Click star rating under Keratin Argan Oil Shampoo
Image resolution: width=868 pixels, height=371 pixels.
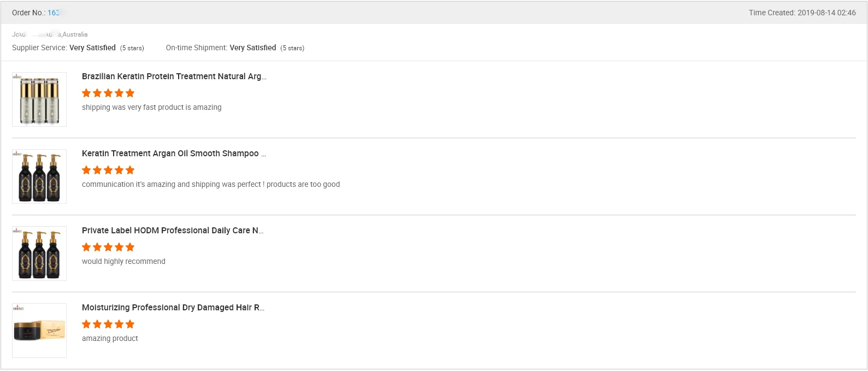pos(108,170)
